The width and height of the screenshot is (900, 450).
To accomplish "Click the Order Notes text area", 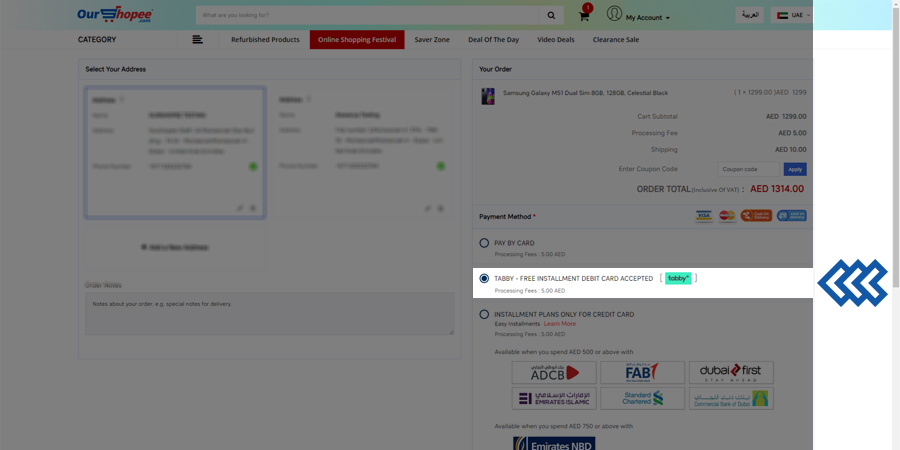I will tap(269, 313).
